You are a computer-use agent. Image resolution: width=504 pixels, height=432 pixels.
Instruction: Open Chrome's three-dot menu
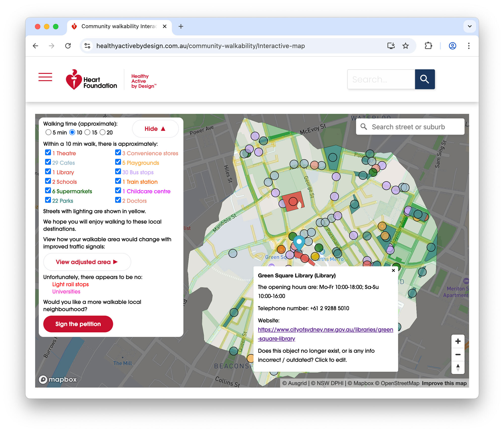pyautogui.click(x=469, y=46)
